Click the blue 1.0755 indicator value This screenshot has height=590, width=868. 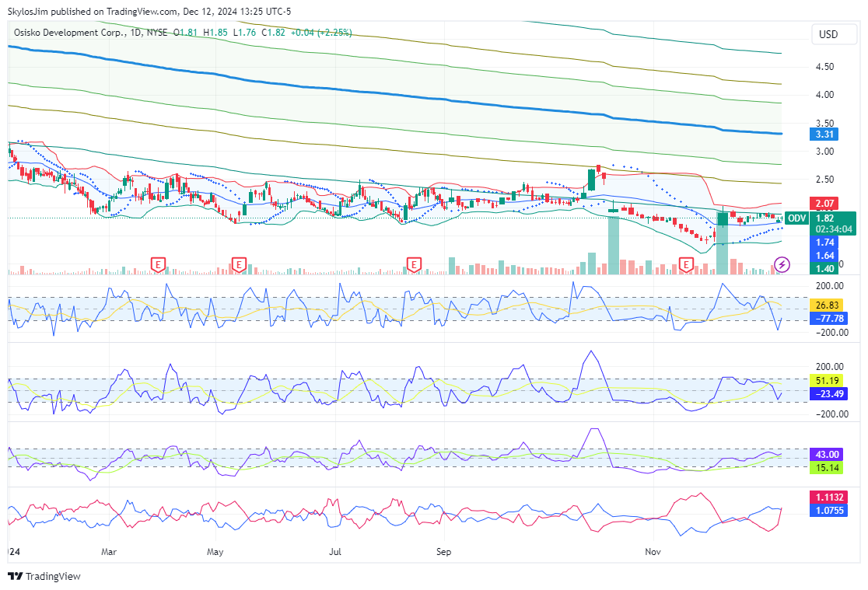[x=828, y=510]
